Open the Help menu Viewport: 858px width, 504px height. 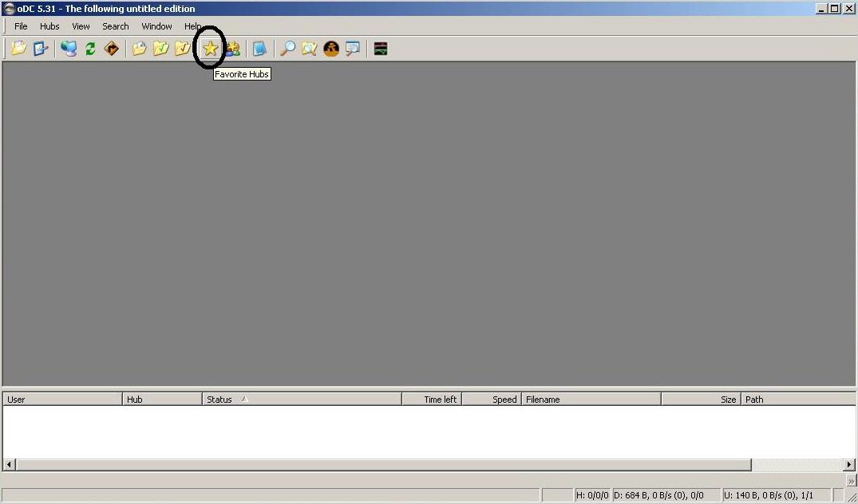coord(192,26)
